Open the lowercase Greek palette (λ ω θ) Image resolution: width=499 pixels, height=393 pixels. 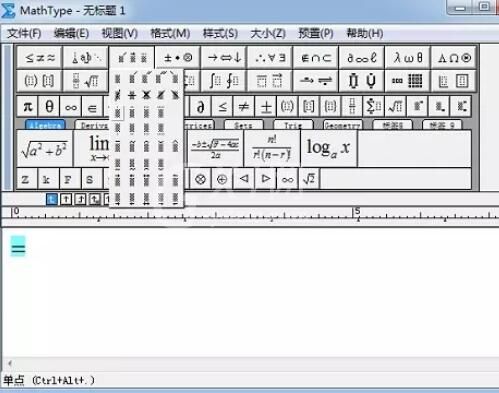point(408,58)
